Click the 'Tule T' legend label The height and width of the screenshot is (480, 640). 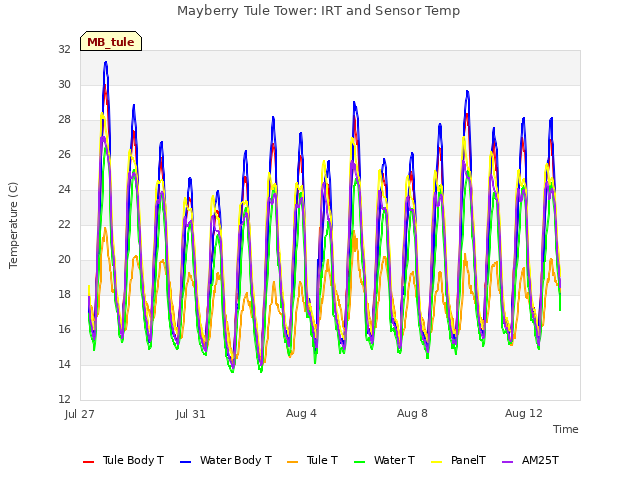point(322,460)
